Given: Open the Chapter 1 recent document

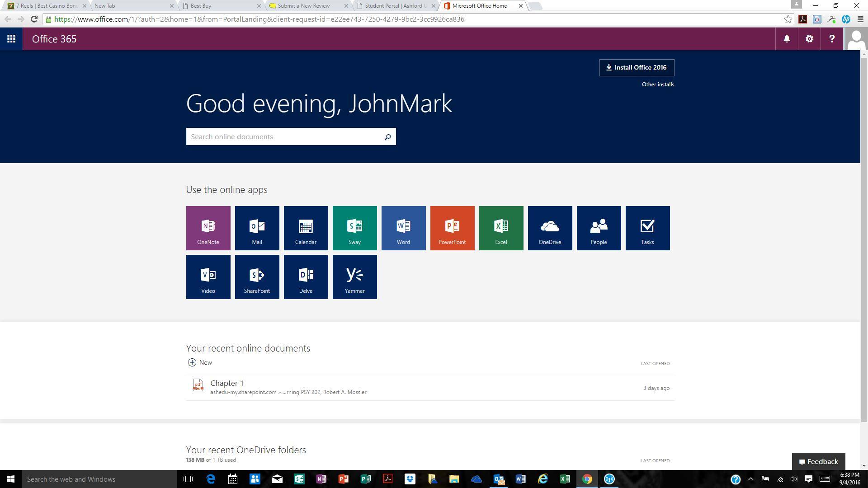Looking at the screenshot, I should tap(227, 383).
